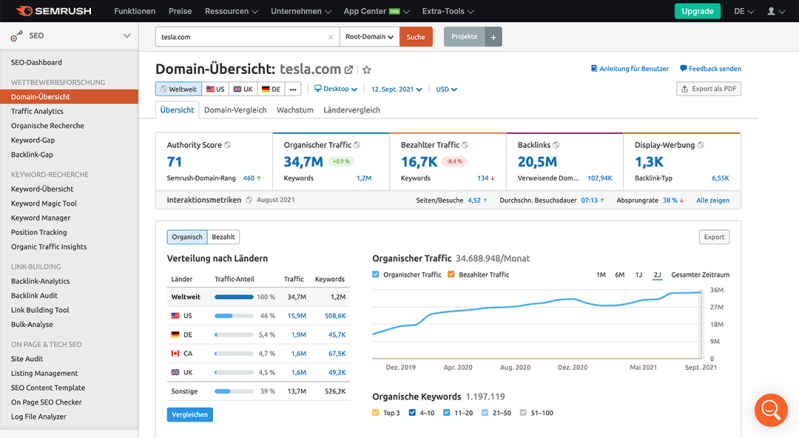Image resolution: width=799 pixels, height=438 pixels.
Task: Open tesla.com via external link icon
Action: [x=349, y=70]
